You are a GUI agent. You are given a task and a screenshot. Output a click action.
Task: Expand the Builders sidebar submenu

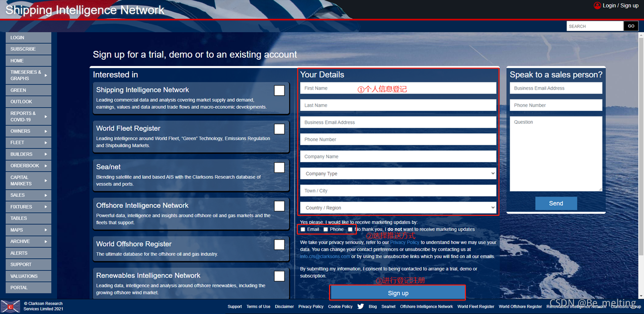click(x=46, y=154)
